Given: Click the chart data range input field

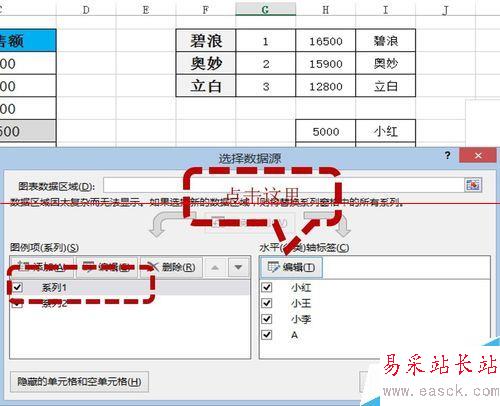Looking at the screenshot, I should coord(283,185).
